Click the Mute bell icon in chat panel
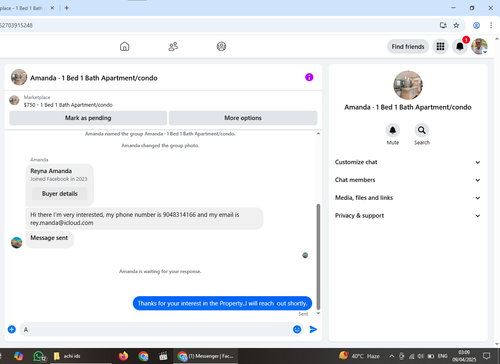Screen dimensions: 500x364 (393, 130)
